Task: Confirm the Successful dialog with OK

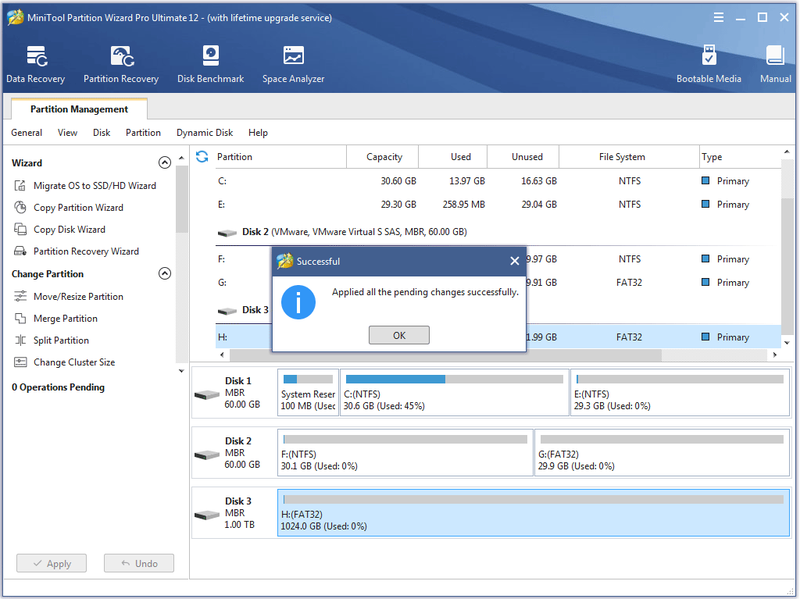Action: coord(399,335)
